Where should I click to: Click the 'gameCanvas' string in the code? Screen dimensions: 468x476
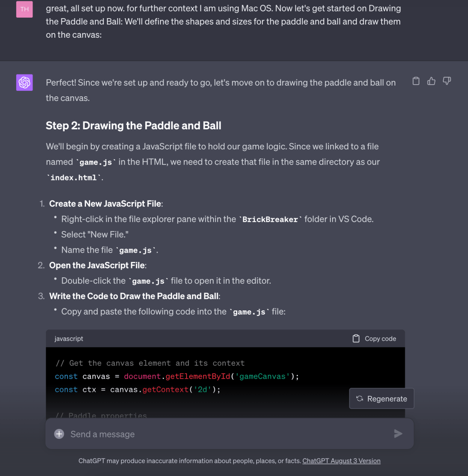tap(263, 376)
